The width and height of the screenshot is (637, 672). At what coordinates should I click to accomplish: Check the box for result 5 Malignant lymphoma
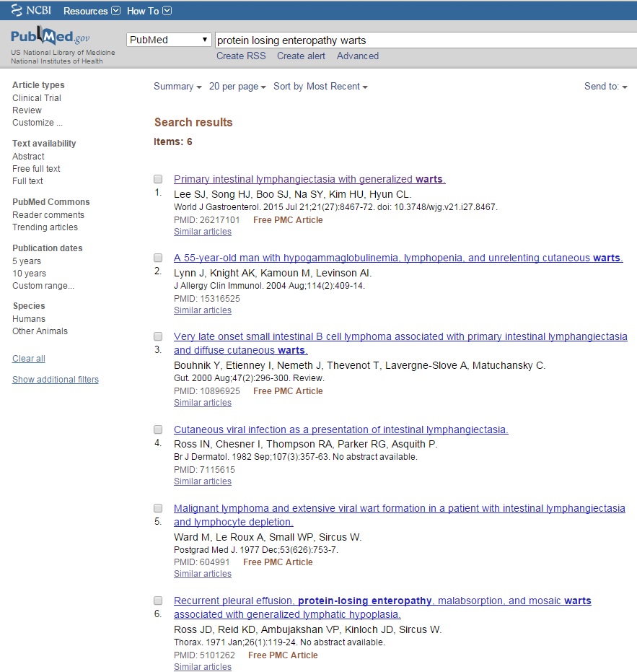[158, 508]
